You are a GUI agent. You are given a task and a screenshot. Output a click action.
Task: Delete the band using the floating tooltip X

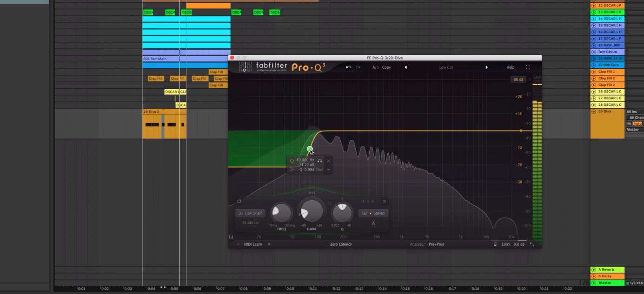click(x=328, y=161)
